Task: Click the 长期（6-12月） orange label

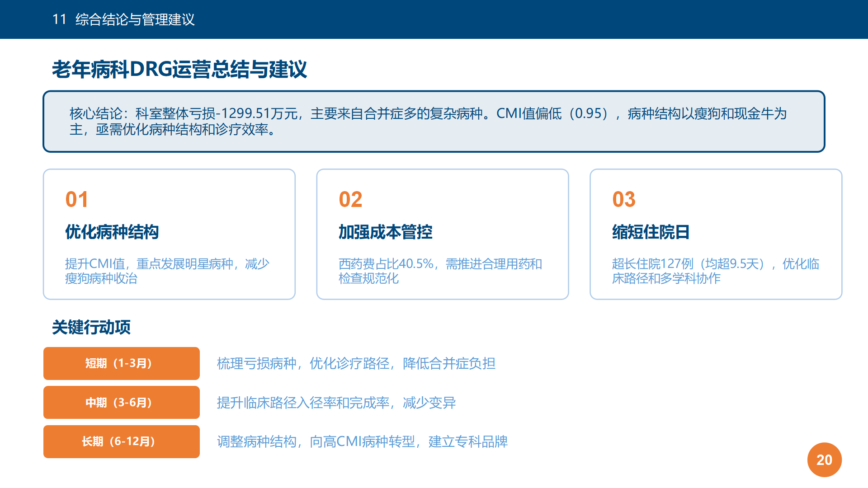Action: pyautogui.click(x=122, y=441)
